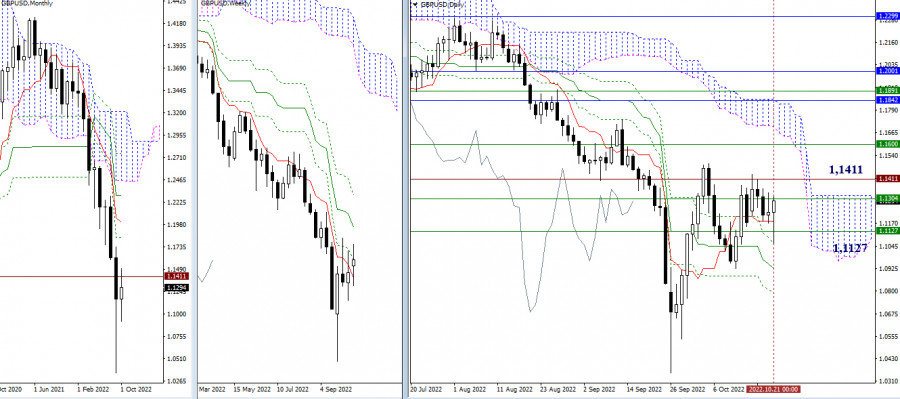Click the 1 Feb 2022 Monthly date label
The image size is (900, 399).
pos(93,389)
